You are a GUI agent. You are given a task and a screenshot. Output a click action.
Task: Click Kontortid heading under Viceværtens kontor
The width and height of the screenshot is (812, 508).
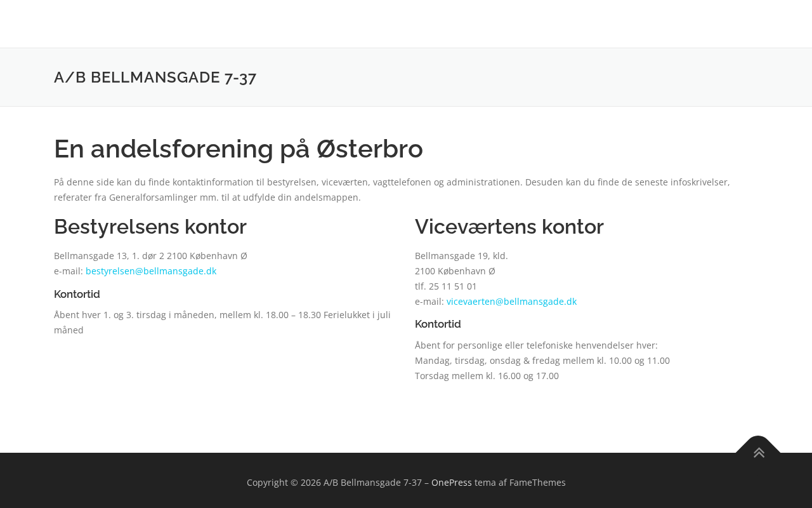(x=438, y=324)
